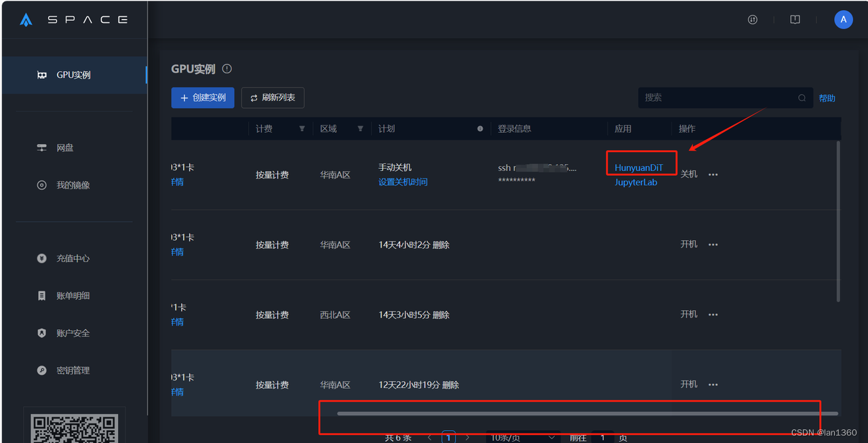The width and height of the screenshot is (868, 443).
Task: Open the documentation book icon
Action: click(x=795, y=20)
